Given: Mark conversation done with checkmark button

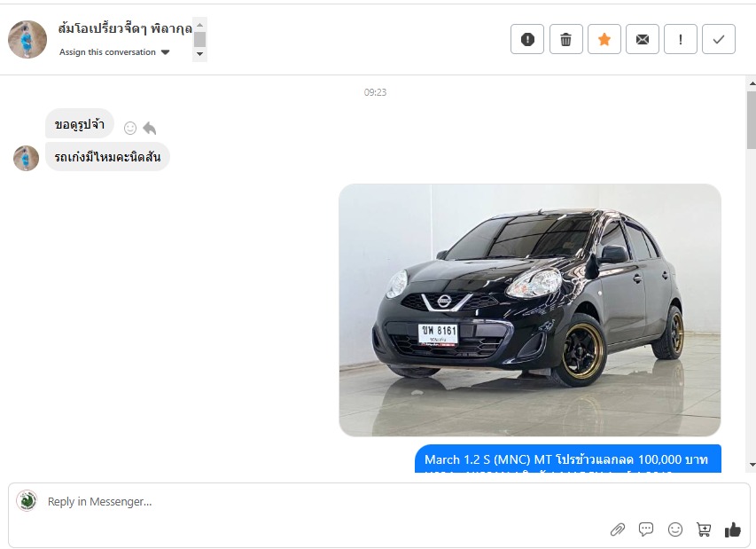Looking at the screenshot, I should point(719,39).
